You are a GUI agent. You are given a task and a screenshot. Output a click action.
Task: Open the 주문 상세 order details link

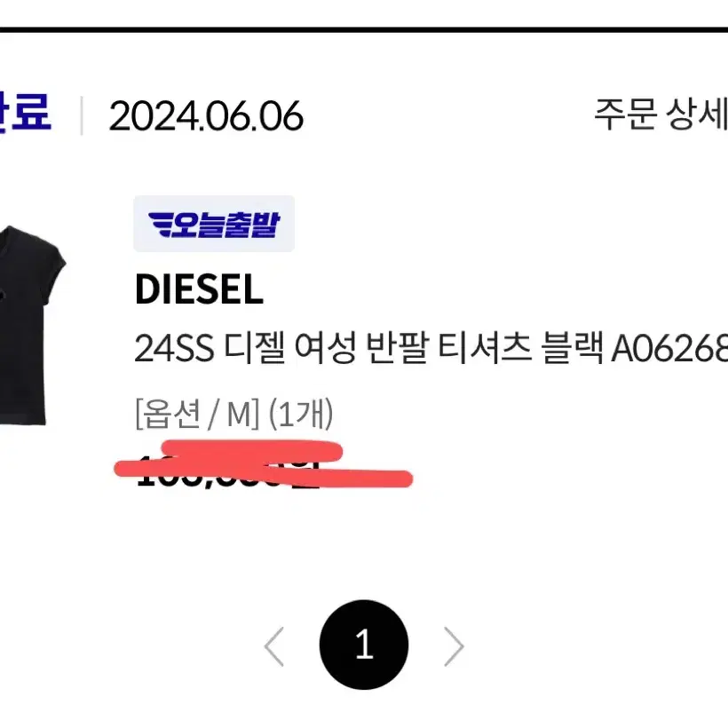[661, 115]
